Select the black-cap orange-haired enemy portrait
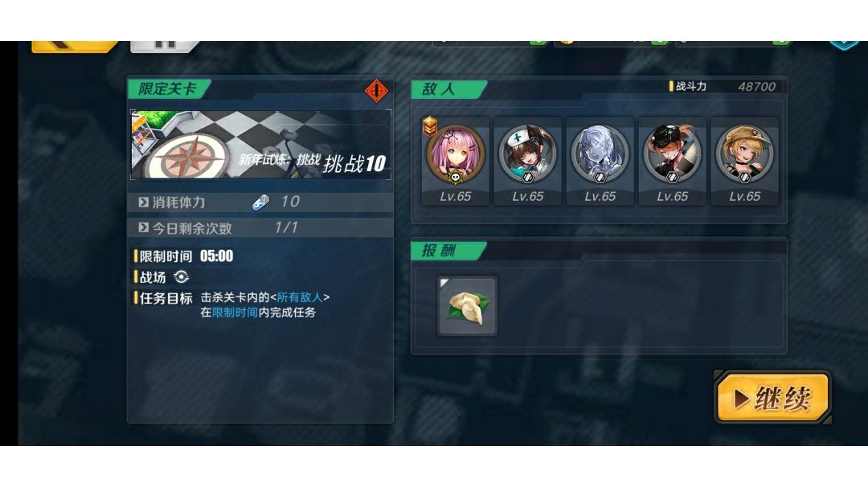 (x=672, y=153)
